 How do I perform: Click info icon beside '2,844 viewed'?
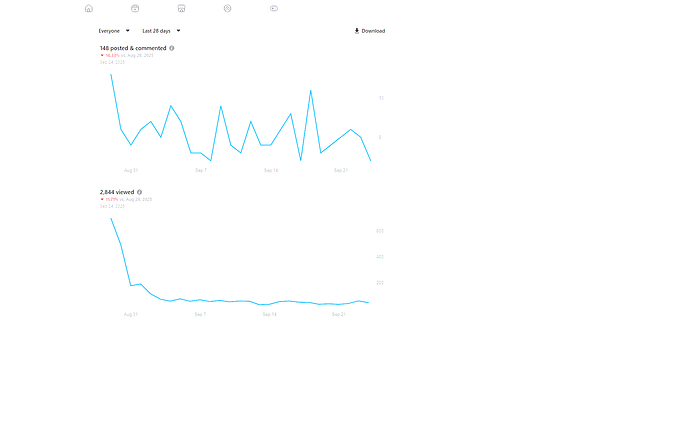pos(139,192)
